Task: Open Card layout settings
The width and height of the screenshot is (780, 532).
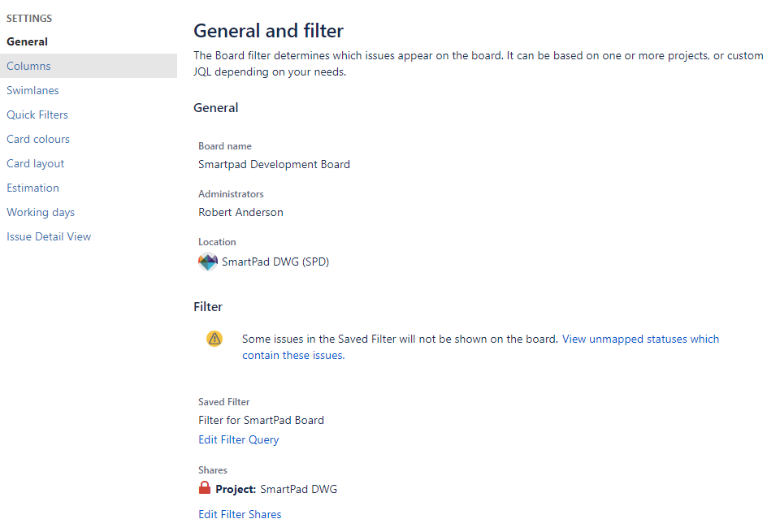Action: (x=35, y=163)
